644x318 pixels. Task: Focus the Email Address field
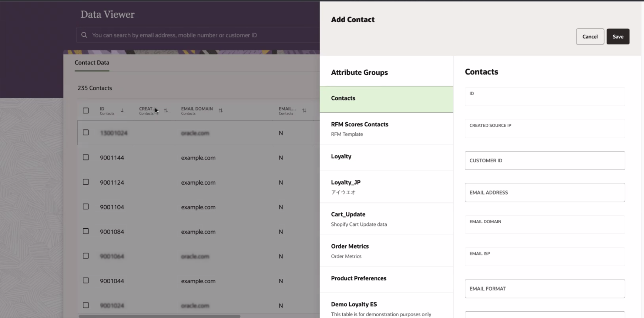click(x=545, y=193)
